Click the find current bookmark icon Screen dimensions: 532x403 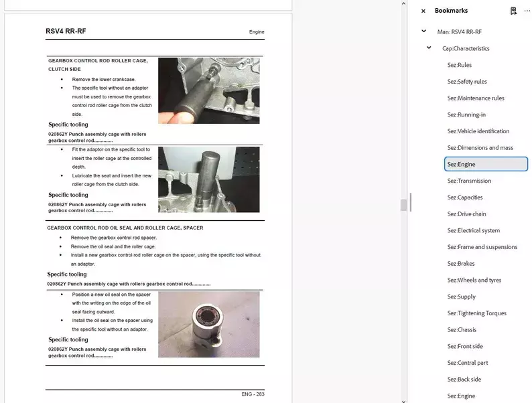coord(513,11)
